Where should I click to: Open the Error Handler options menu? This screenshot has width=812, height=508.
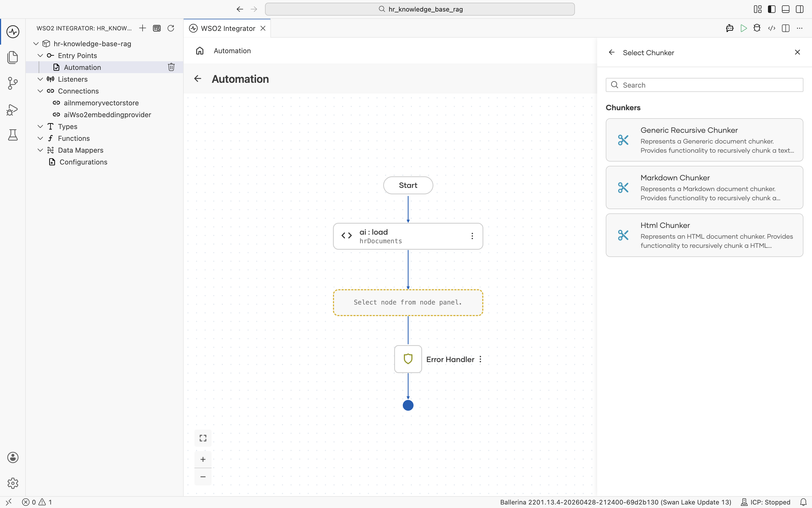point(480,359)
